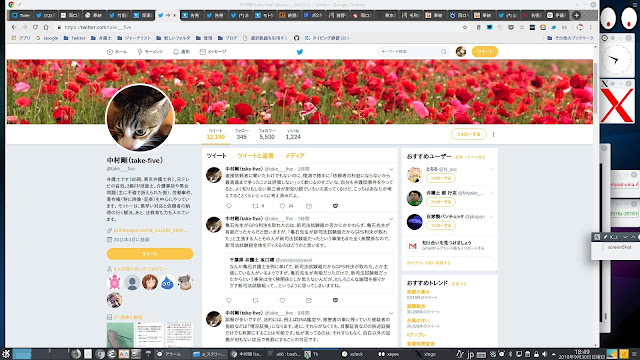
Task: Click the Twitter bird logo in the header
Action: (300, 52)
